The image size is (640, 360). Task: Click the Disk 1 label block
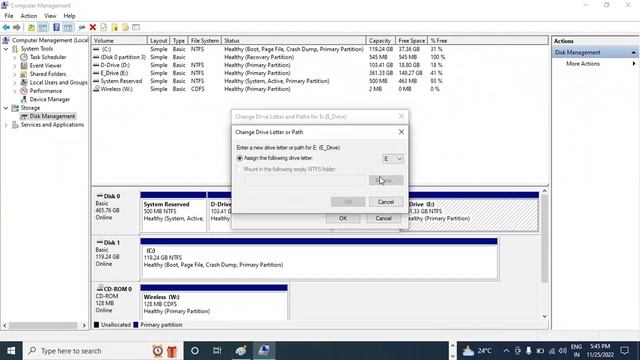[x=116, y=257]
